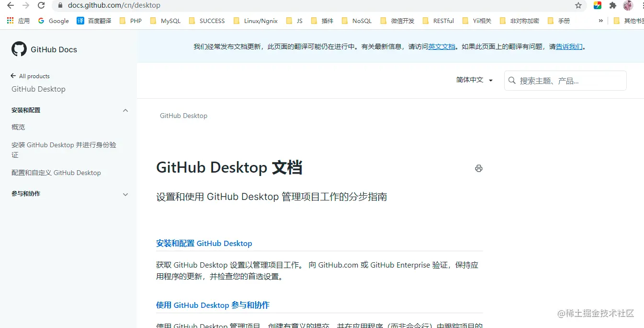Expand the 参与和协作 sidebar section chevron
Screen dimensions: 644x328
[x=125, y=194]
